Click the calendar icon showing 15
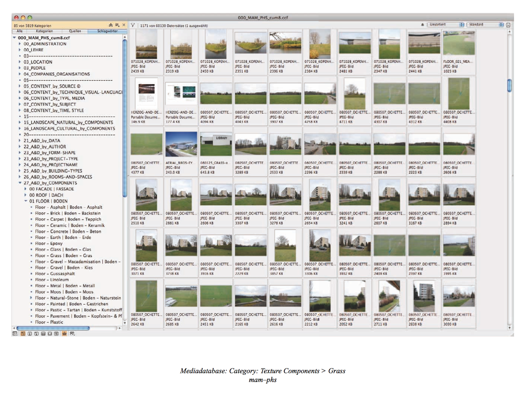This screenshot has height=393, width=532. click(x=57, y=334)
